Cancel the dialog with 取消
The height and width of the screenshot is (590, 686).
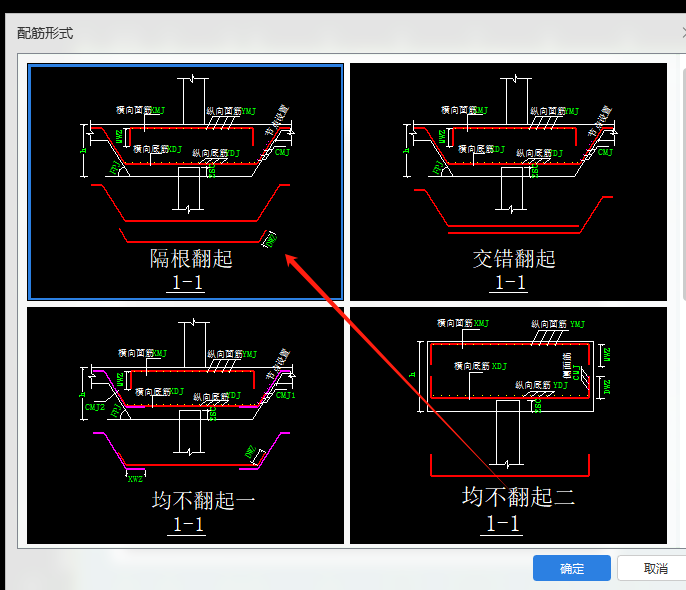pos(654,568)
